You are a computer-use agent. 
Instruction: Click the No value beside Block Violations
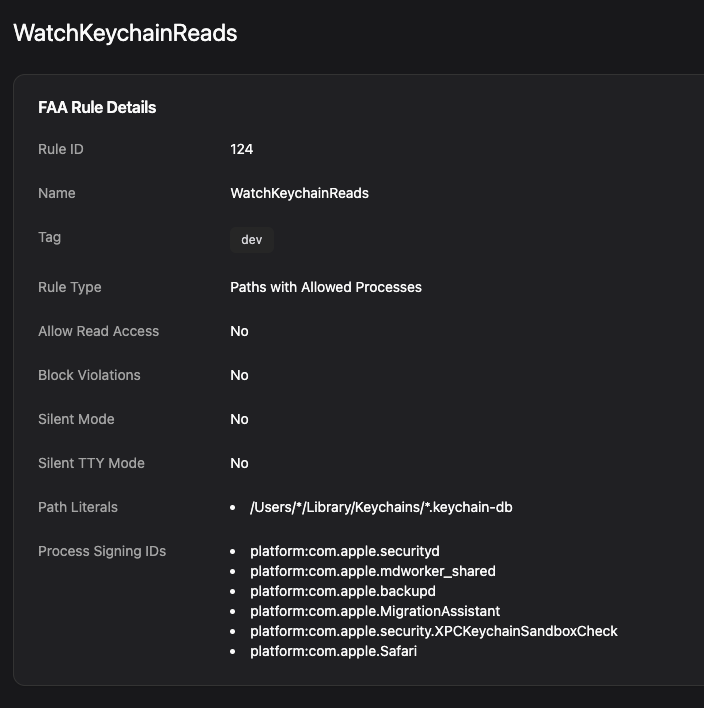point(239,375)
